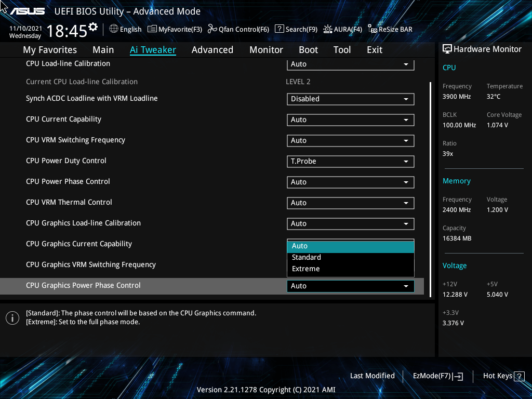The image size is (532, 399).
Task: Choose Extreme in the open dropdown list
Action: tap(351, 269)
